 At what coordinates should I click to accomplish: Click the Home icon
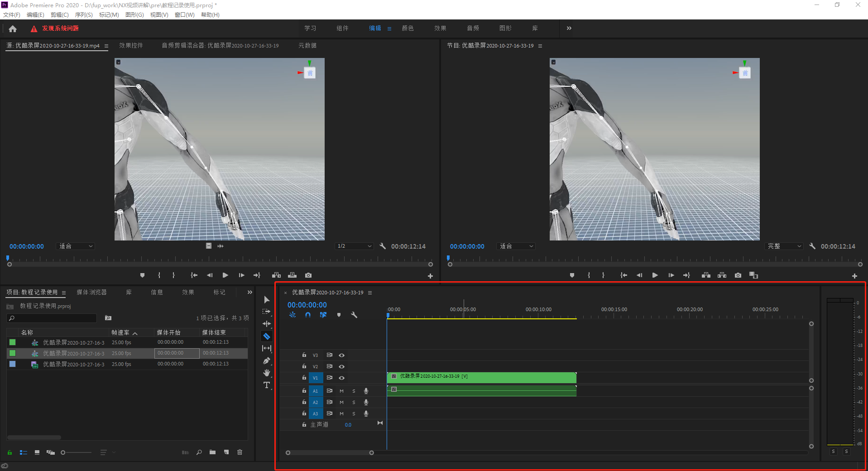click(13, 29)
